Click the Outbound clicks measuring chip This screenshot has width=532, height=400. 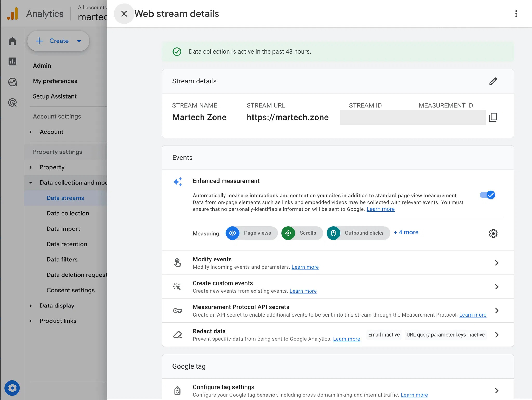point(358,233)
